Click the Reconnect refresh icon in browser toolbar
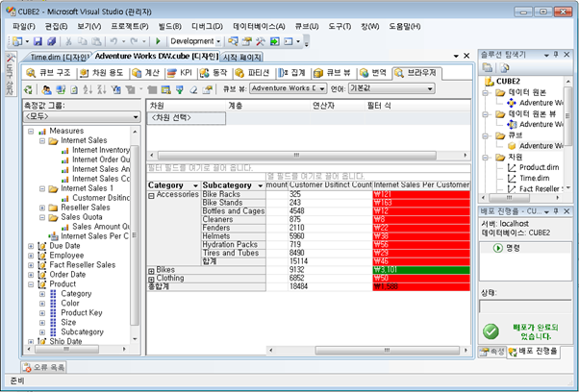This screenshot has width=579, height=392. click(x=28, y=89)
